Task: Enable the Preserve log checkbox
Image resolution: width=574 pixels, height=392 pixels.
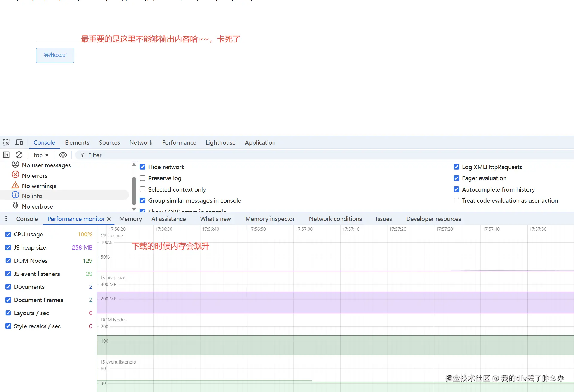Action: [x=143, y=178]
